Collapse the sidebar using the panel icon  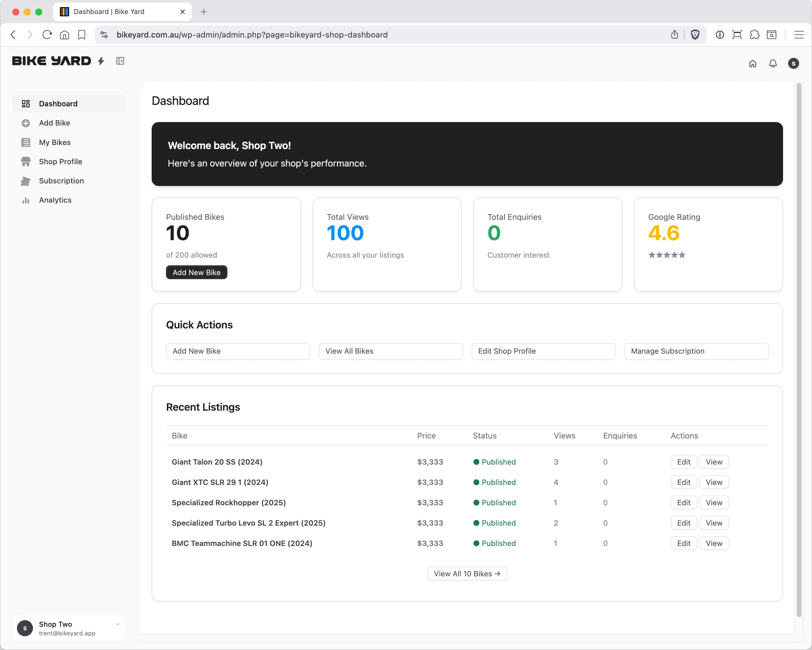pos(120,61)
